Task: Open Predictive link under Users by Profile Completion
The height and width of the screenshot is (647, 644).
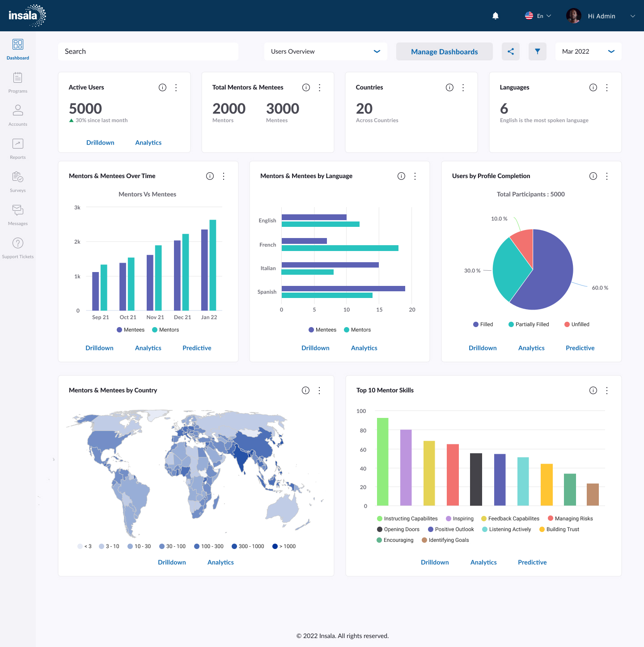Action: 580,348
